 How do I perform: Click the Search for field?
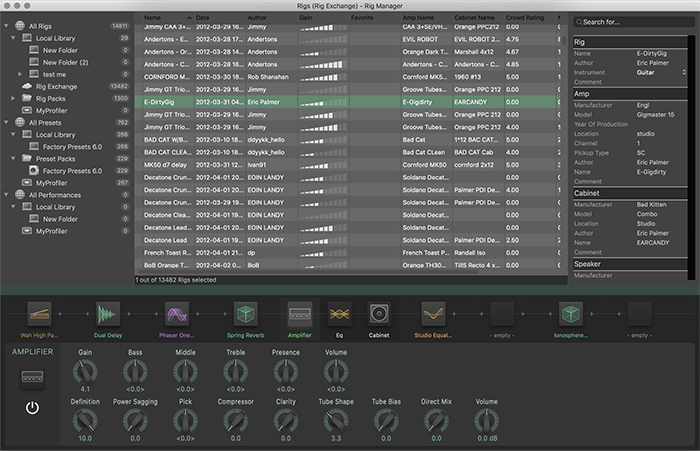[634, 22]
